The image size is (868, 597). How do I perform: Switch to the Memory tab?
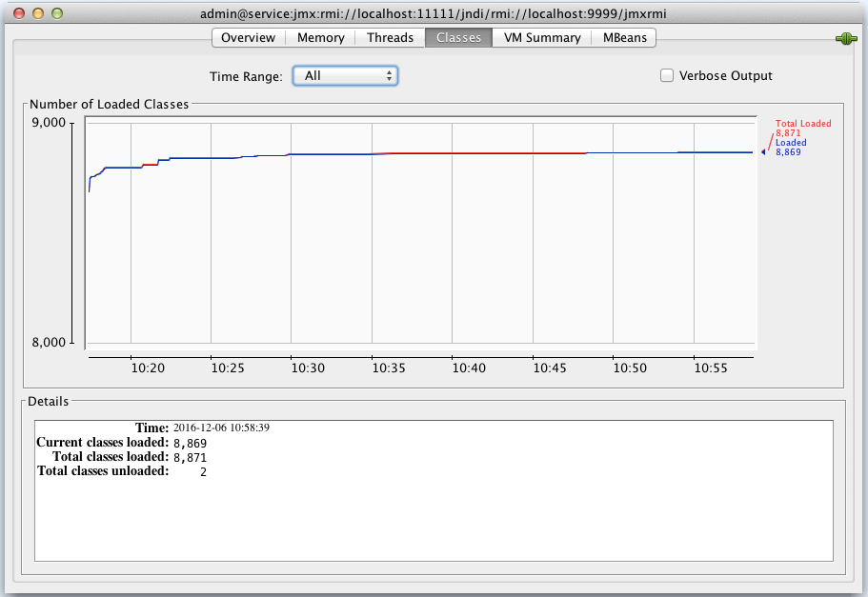(320, 38)
